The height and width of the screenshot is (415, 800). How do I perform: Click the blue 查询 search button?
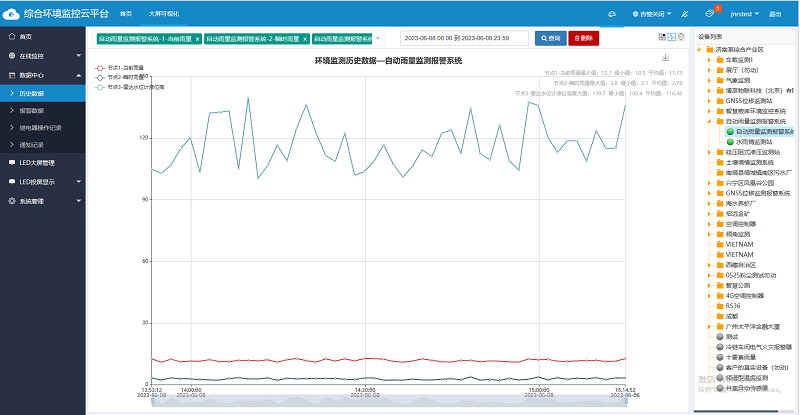[550, 38]
